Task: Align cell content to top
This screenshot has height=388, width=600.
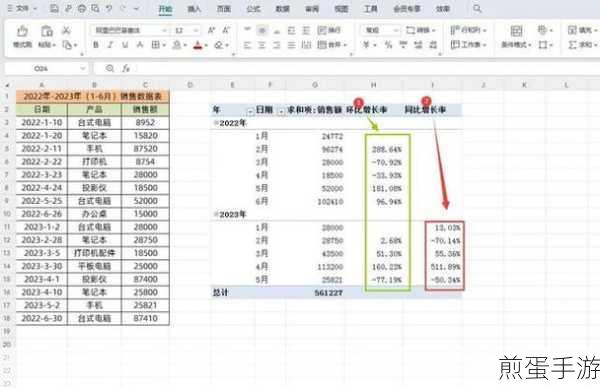Action: point(247,30)
